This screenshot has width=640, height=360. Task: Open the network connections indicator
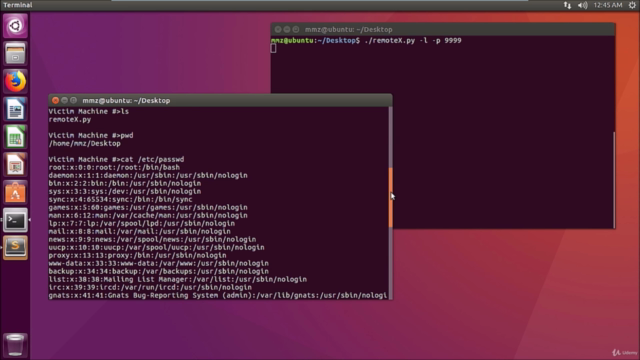tap(567, 5)
